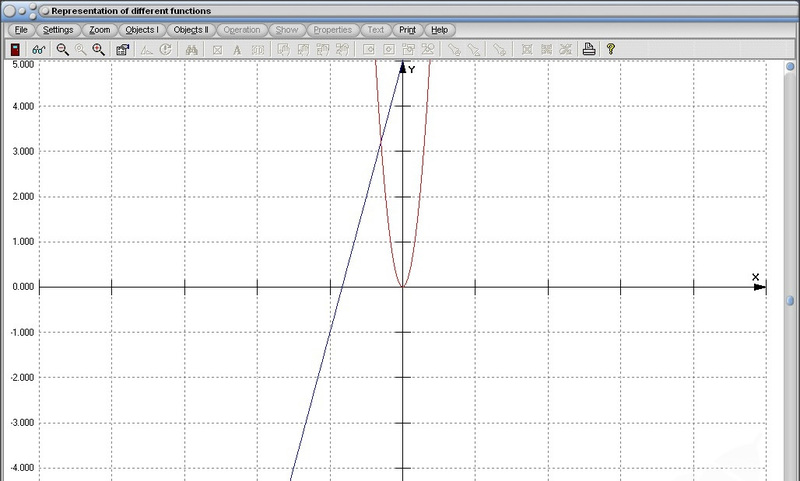Click the binoculars search icon
Viewport: 800px width, 481px height.
[192, 49]
